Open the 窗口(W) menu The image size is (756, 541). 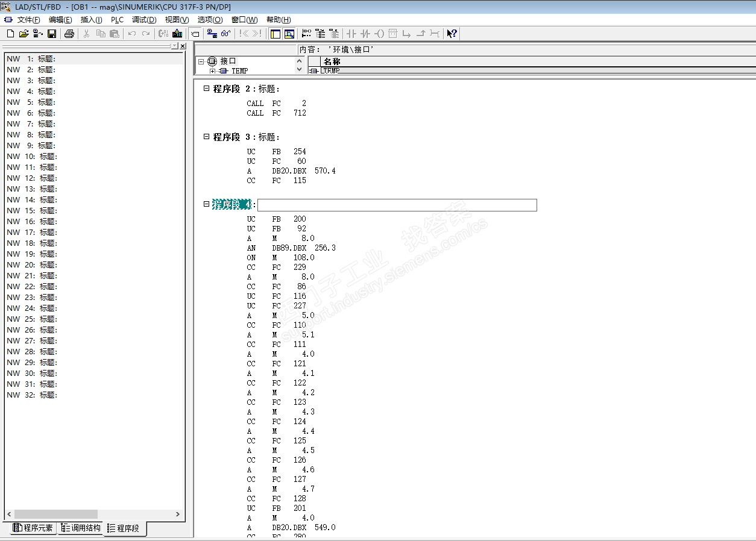244,20
